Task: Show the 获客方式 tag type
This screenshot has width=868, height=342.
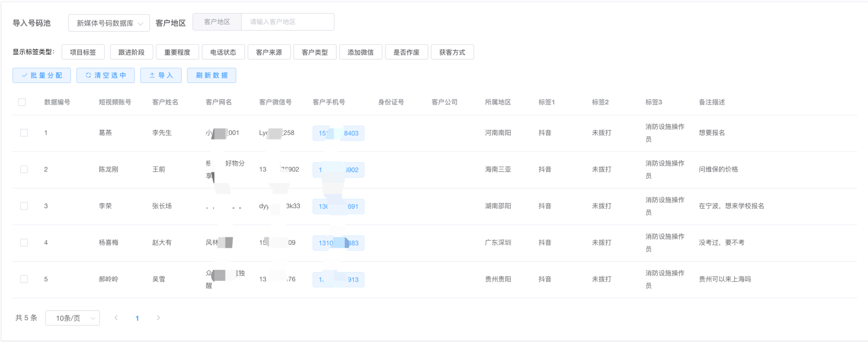Action: click(452, 52)
